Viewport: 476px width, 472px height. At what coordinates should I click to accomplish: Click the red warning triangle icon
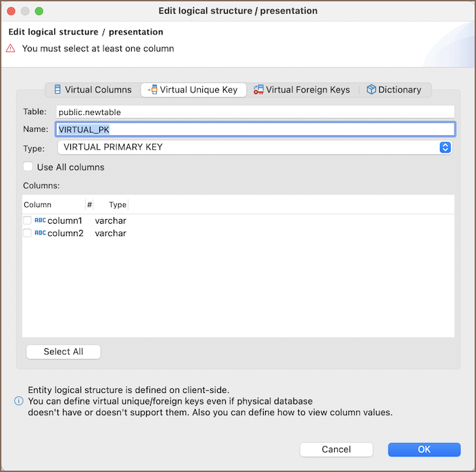point(11,49)
